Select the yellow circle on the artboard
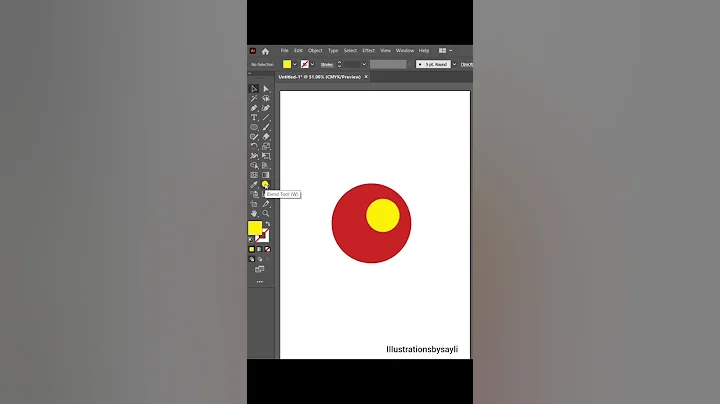 [x=383, y=215]
